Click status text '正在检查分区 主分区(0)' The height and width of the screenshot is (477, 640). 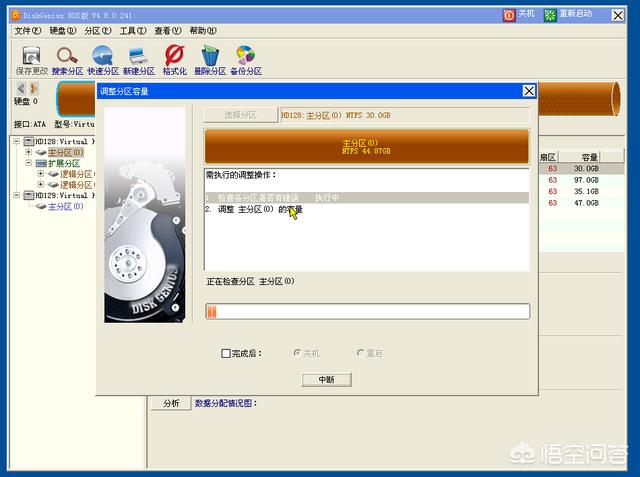250,281
